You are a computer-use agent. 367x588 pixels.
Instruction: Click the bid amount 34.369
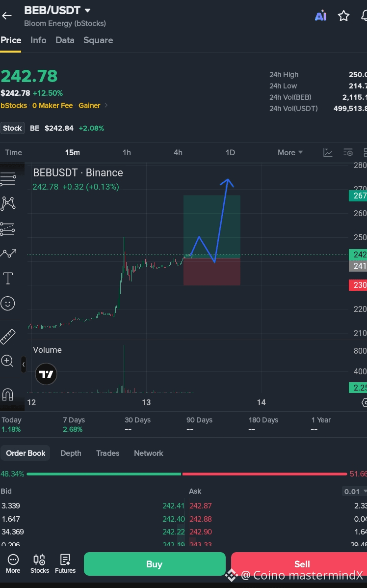click(x=13, y=532)
